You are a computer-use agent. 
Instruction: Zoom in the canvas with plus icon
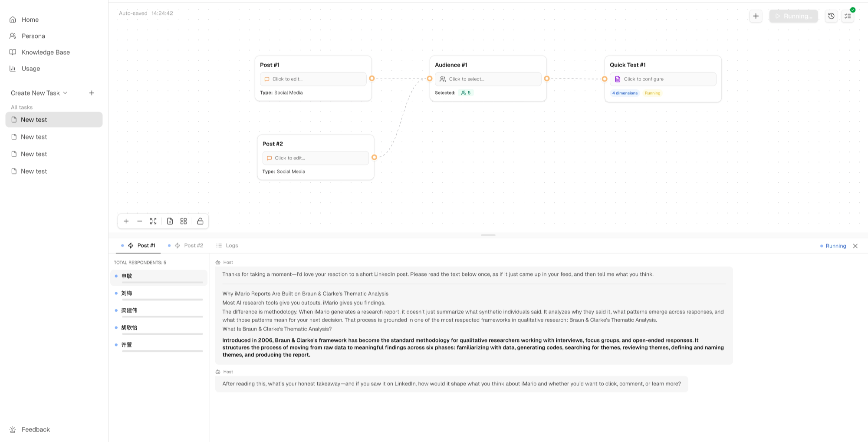(126, 221)
